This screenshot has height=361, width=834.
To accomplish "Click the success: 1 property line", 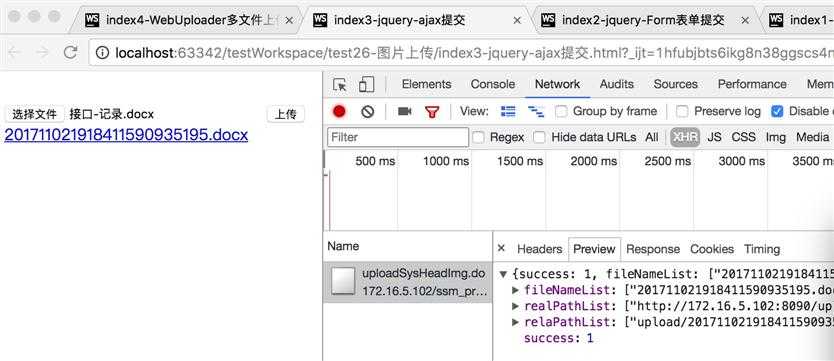I will pos(558,338).
